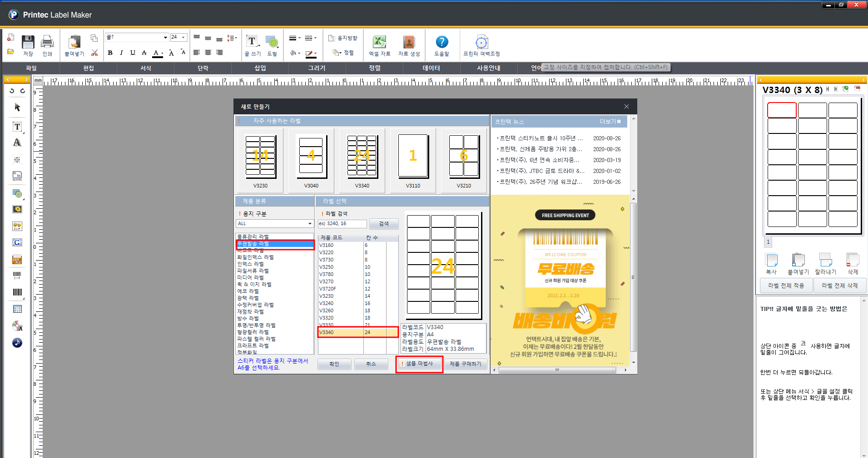Select the barcode tool in sidebar
The image size is (868, 458).
tap(17, 292)
